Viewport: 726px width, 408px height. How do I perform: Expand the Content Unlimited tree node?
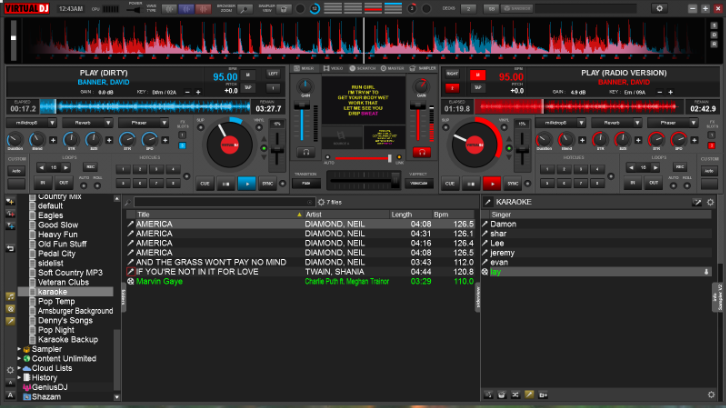pos(19,358)
